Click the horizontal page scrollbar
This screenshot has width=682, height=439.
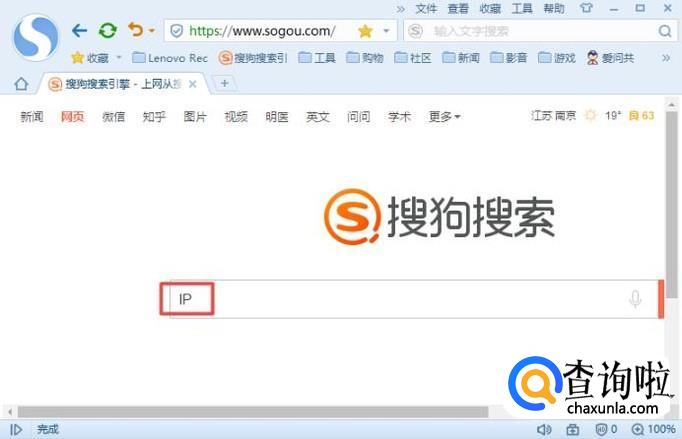pyautogui.click(x=252, y=411)
